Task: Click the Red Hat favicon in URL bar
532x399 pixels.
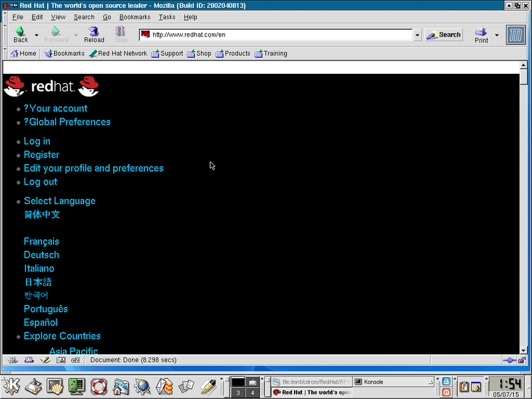Action: point(145,35)
